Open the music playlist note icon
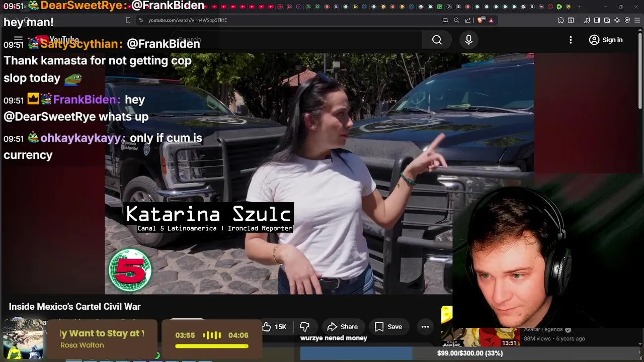Screen dimensions: 644x362 coord(587,20)
